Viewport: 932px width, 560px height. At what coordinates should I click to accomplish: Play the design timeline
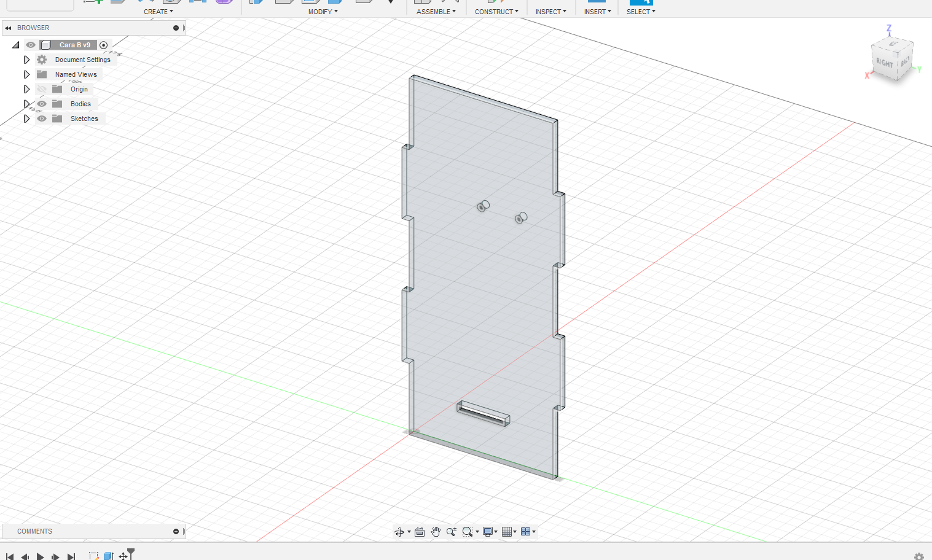[x=41, y=556]
